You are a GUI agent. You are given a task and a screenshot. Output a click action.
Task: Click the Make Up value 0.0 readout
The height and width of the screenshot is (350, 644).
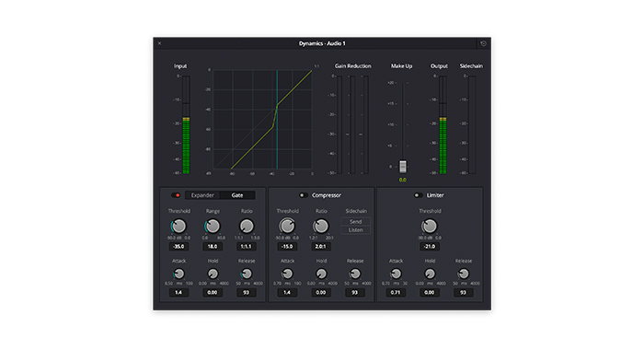tap(403, 180)
